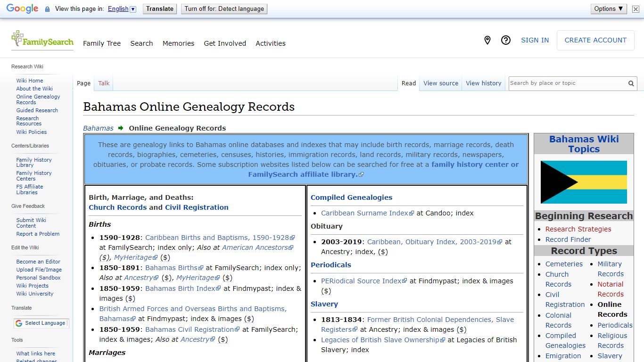Click the Google logo in translate bar
This screenshot has height=362, width=644.
coord(22,9)
